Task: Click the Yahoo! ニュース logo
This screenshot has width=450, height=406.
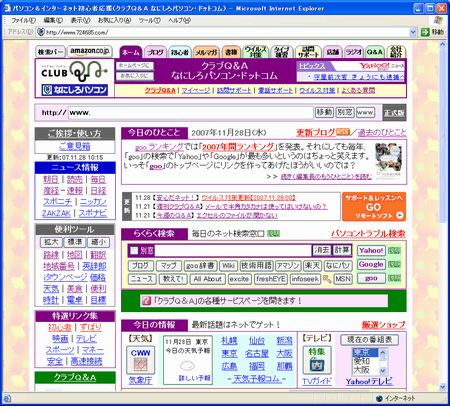Action: tap(381, 66)
